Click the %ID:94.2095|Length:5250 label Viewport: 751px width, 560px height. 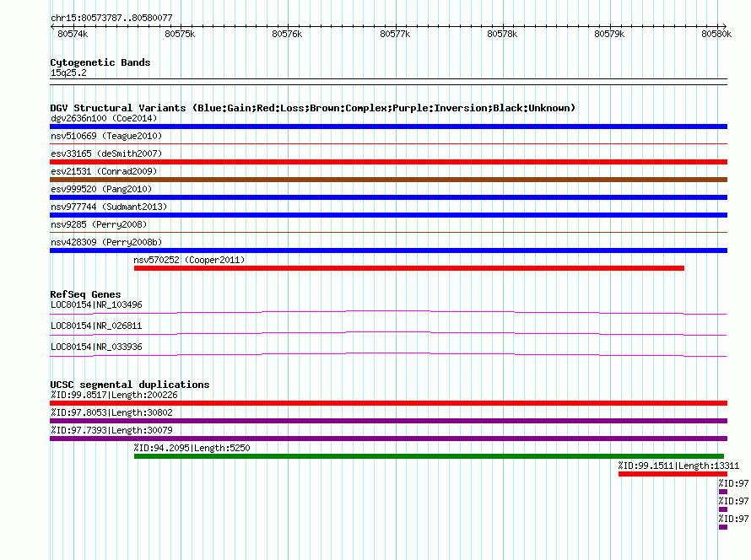[x=192, y=448]
